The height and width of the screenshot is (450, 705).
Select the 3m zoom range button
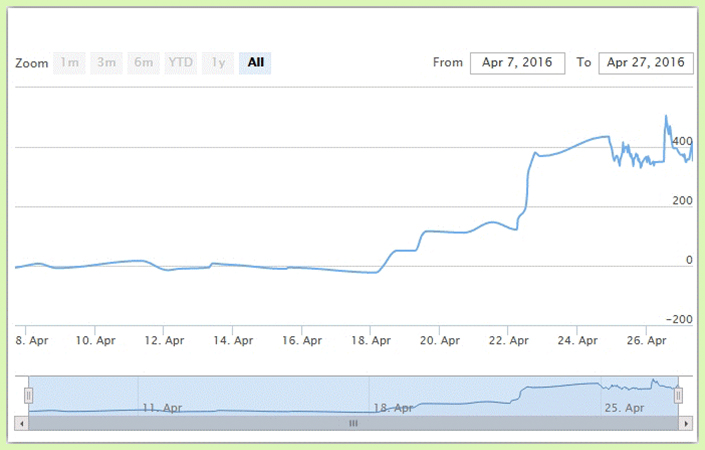click(x=106, y=63)
